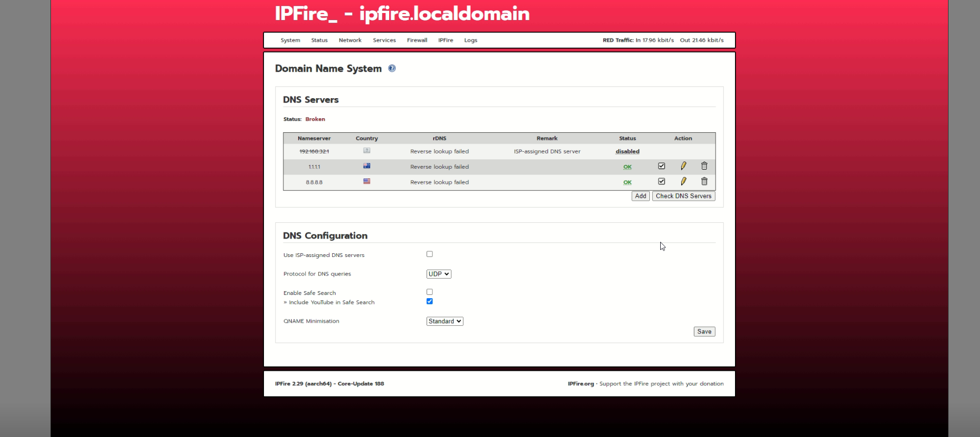980x437 pixels.
Task: Click the Action column header
Action: tap(683, 138)
